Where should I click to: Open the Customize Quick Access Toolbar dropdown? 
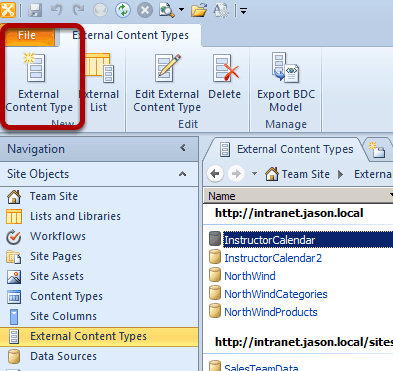pos(244,11)
